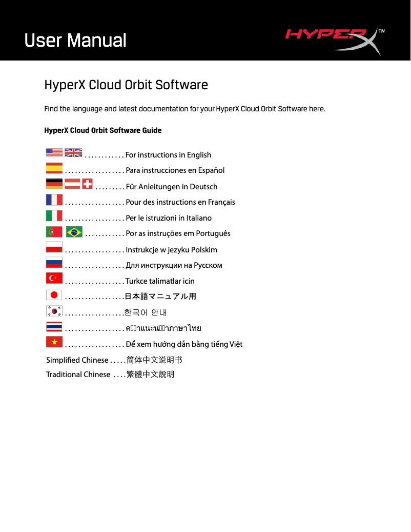Image resolution: width=411 pixels, height=532 pixels.
Task: Click the German flag icon
Action: (54, 183)
